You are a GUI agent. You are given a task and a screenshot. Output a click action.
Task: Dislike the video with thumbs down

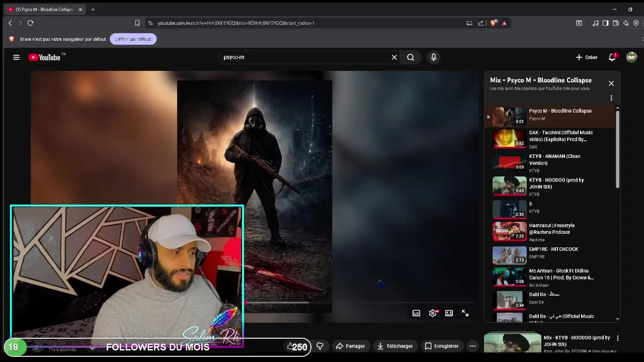click(x=319, y=346)
